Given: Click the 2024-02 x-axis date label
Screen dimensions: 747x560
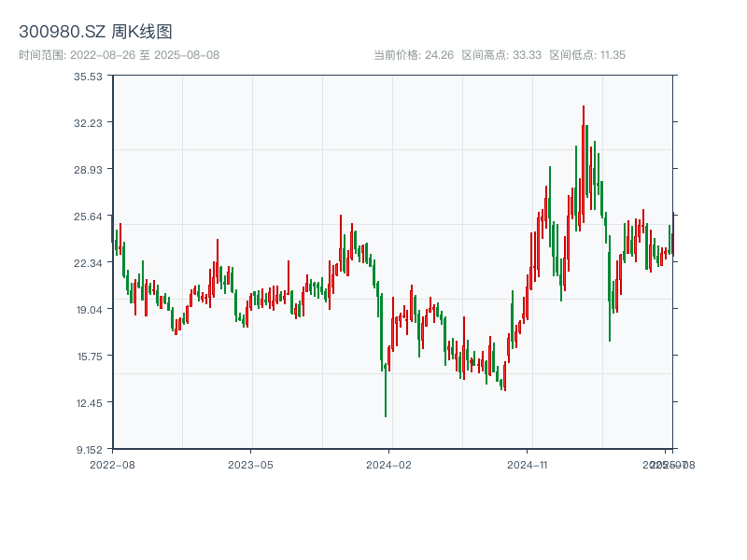Looking at the screenshot, I should point(389,464).
